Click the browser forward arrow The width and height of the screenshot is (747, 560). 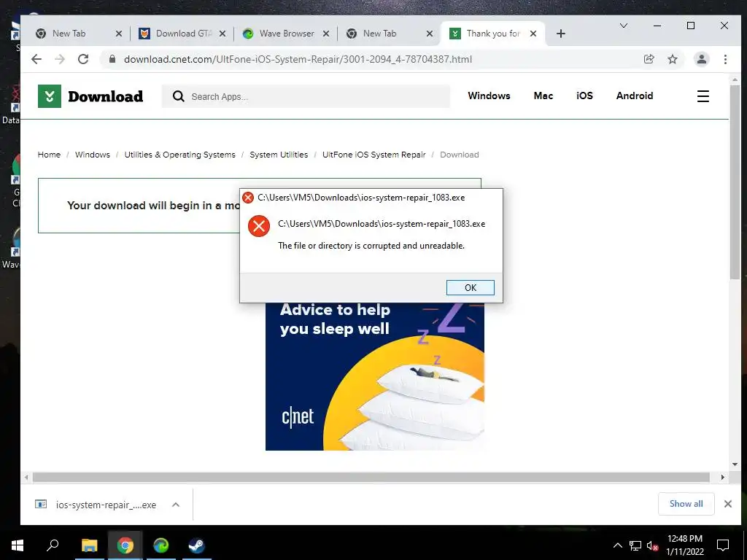coord(60,59)
